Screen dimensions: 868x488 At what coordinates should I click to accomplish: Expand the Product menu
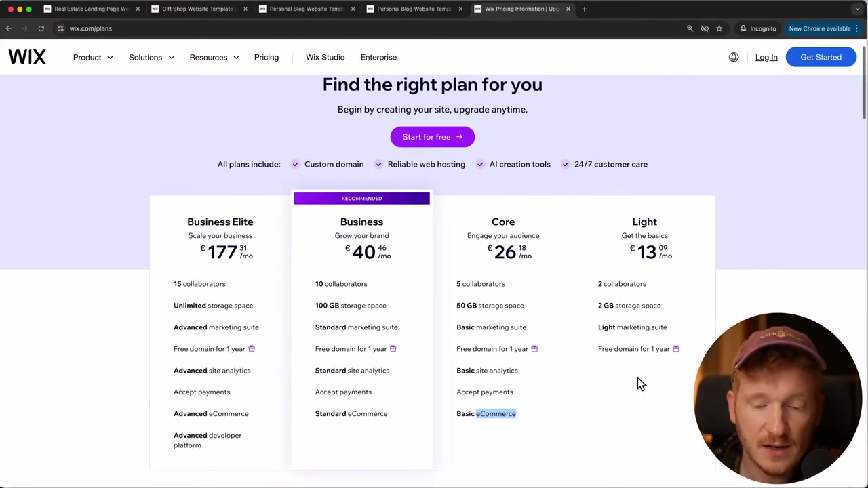pos(93,57)
